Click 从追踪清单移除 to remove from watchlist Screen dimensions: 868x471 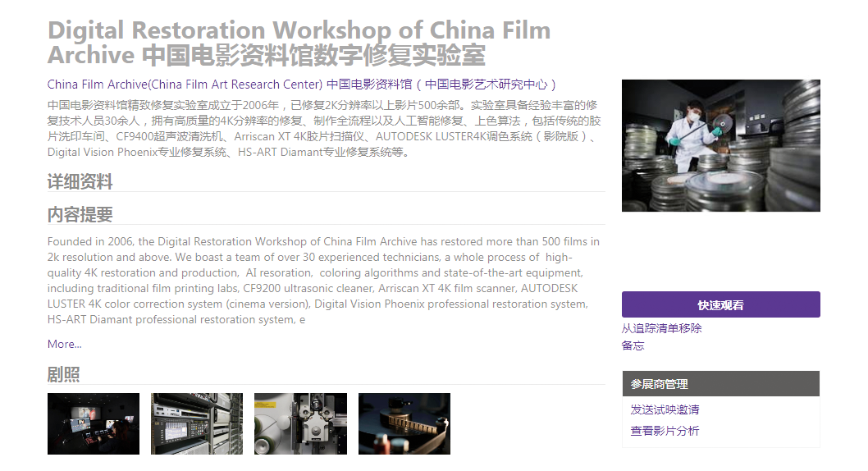(x=661, y=328)
